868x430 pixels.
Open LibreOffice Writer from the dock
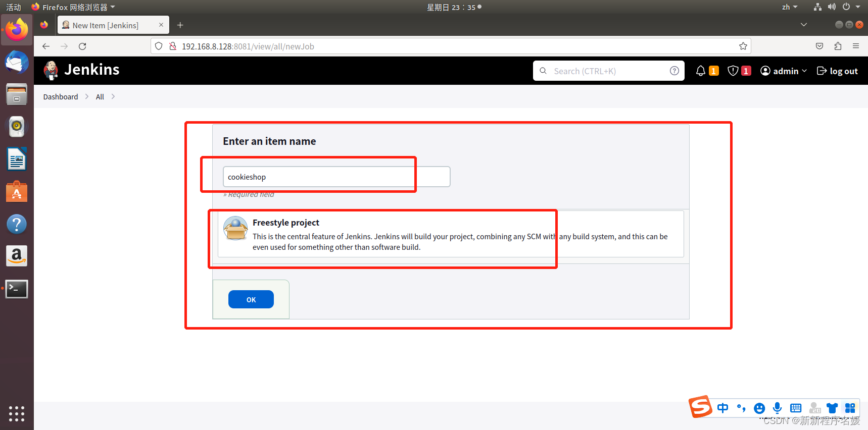point(17,159)
